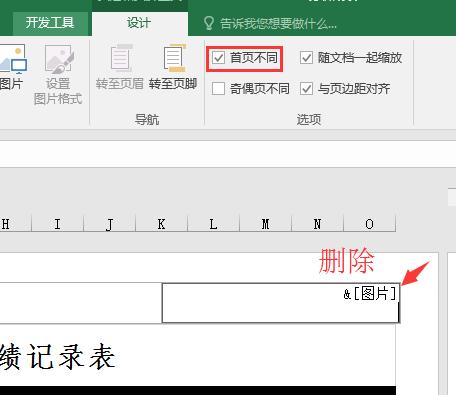Click the Format Picture (设置图片格式) icon
The image size is (456, 395).
[x=59, y=59]
